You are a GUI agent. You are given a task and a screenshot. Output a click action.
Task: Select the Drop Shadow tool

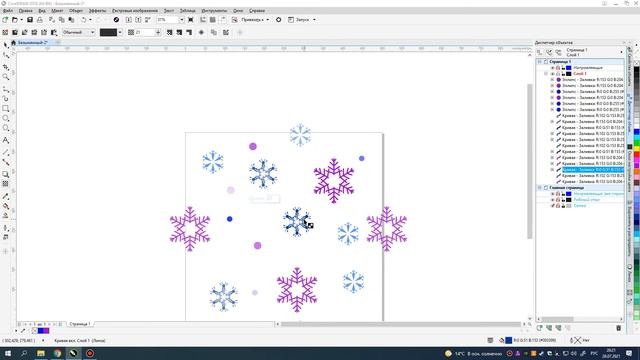tap(5, 174)
